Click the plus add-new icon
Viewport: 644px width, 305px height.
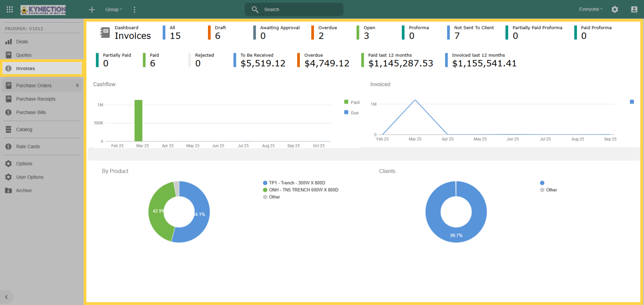[92, 10]
